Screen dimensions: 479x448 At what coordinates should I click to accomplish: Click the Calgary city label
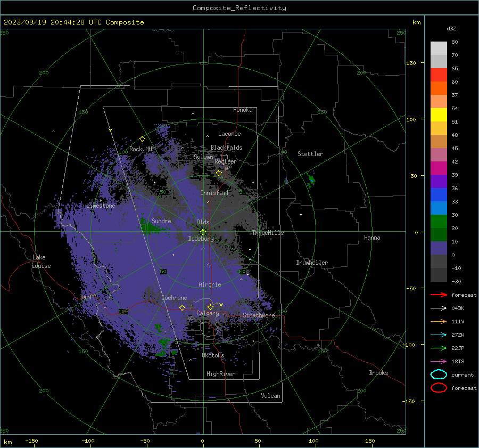208,313
